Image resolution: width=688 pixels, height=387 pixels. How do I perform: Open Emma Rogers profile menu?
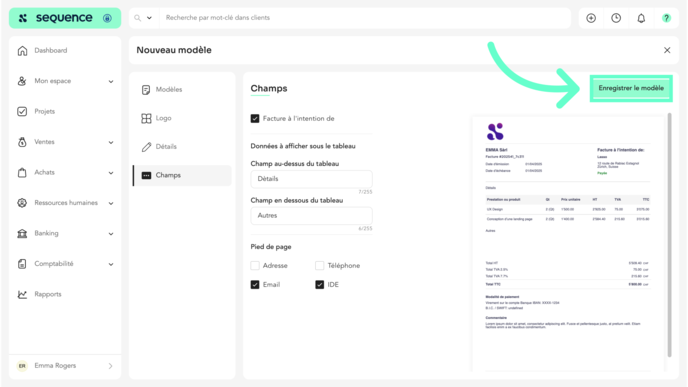point(65,366)
